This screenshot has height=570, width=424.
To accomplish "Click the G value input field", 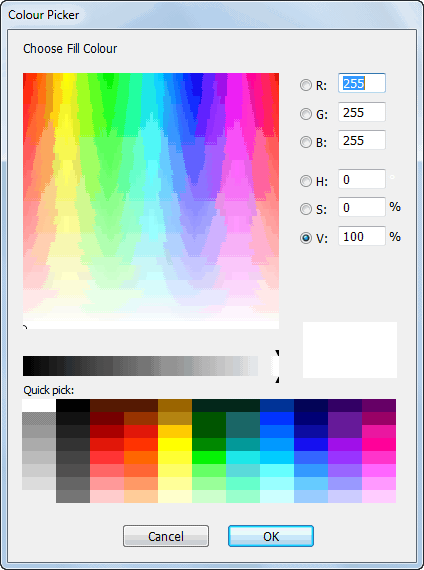I will 362,112.
